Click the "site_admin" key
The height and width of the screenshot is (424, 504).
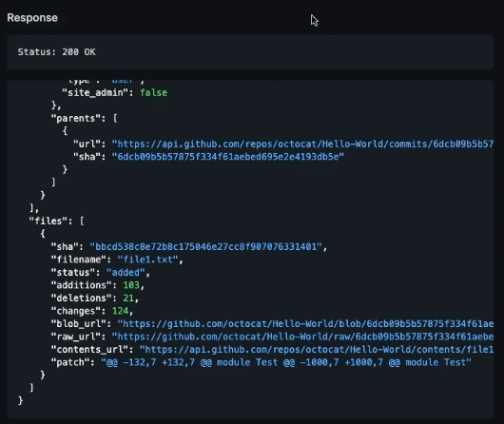(95, 93)
